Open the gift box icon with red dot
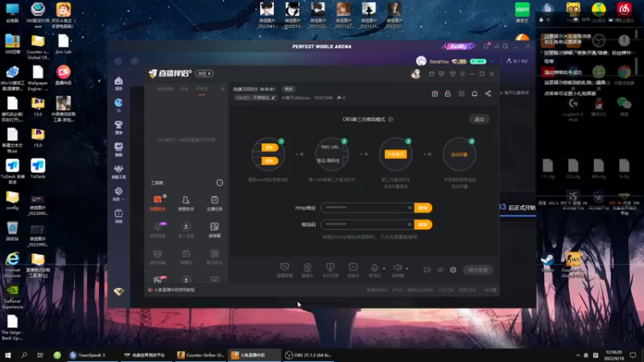 (x=435, y=93)
